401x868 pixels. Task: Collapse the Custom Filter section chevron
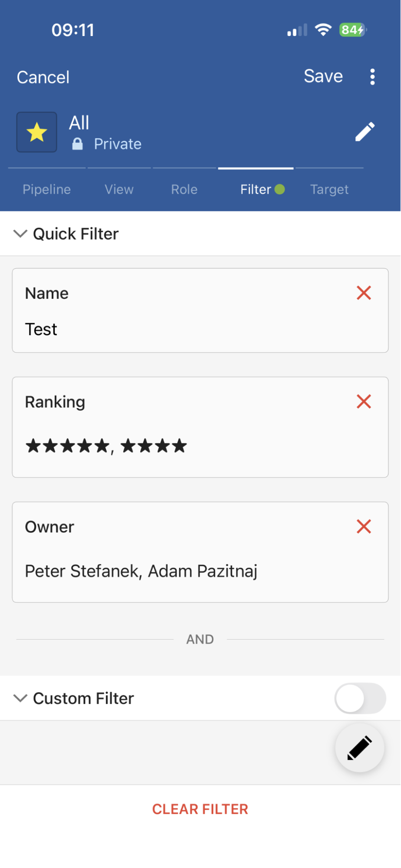point(20,698)
